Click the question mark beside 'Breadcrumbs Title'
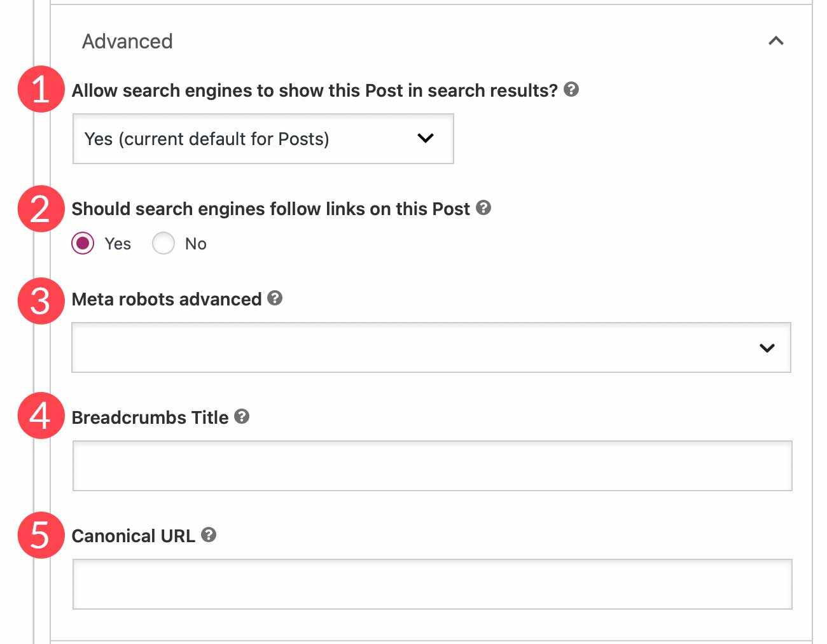 241,417
